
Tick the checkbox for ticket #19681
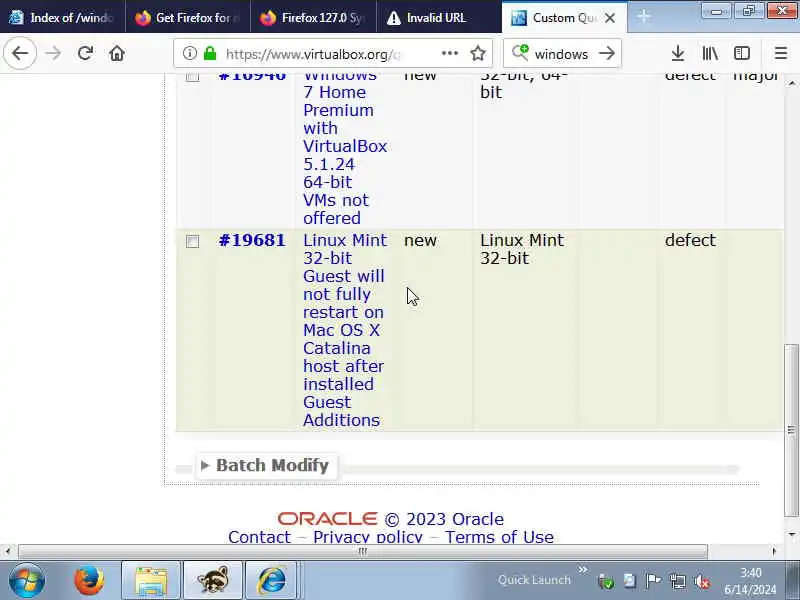coord(192,241)
